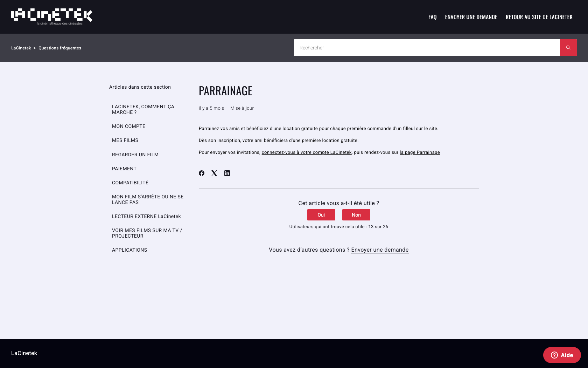Click Questions fréquentes in the breadcrumb
The height and width of the screenshot is (368, 588).
coord(59,48)
